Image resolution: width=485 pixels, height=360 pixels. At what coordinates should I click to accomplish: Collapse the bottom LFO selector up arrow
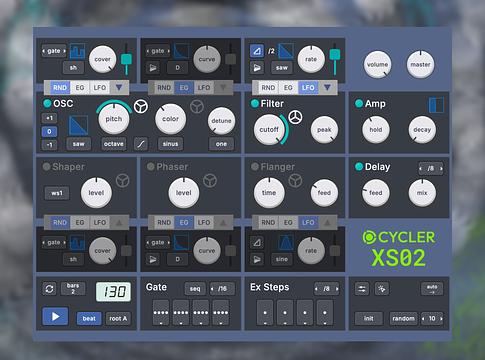327,222
